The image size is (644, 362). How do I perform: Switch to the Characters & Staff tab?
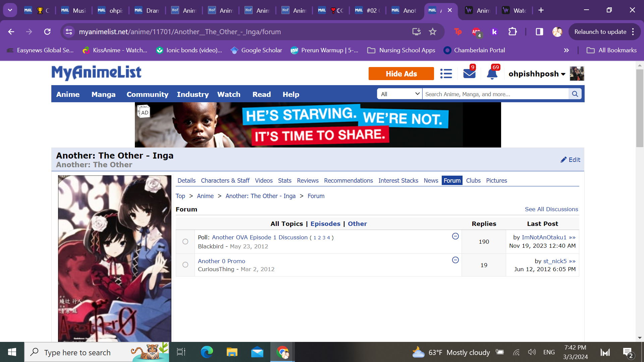[x=225, y=181]
